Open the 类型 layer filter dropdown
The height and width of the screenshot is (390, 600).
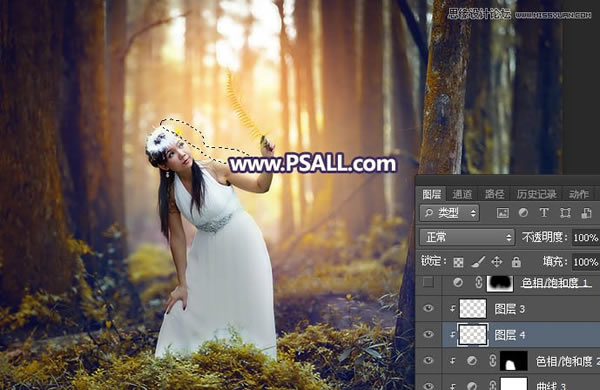tap(450, 213)
